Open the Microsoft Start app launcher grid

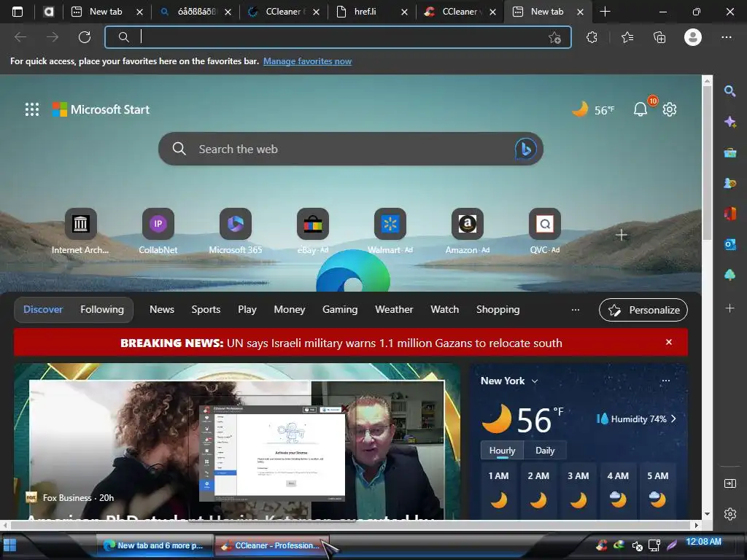click(x=32, y=109)
